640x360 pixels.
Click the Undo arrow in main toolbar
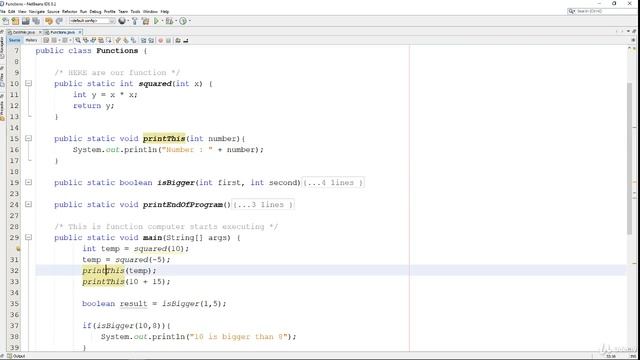click(49, 21)
